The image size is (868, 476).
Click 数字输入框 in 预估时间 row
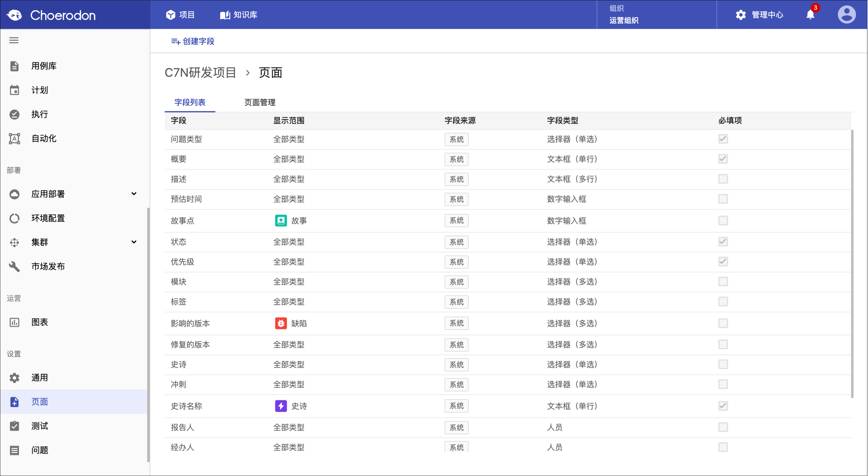[567, 199]
